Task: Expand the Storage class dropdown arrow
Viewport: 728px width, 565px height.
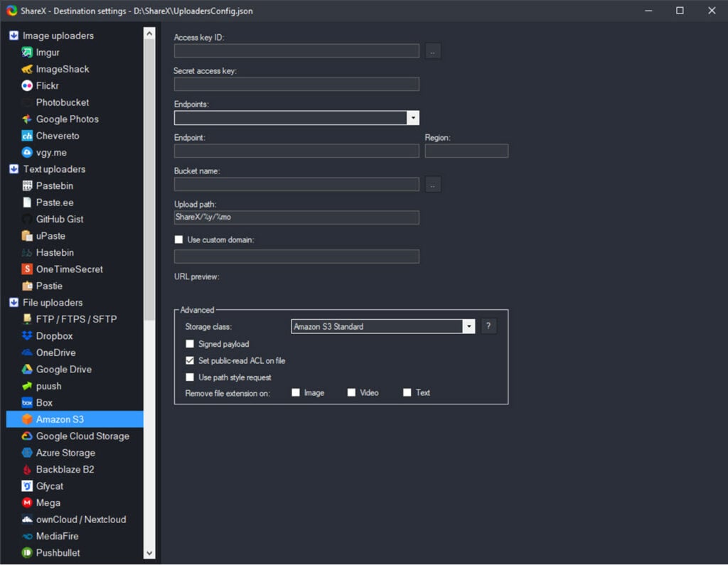Action: coord(469,327)
